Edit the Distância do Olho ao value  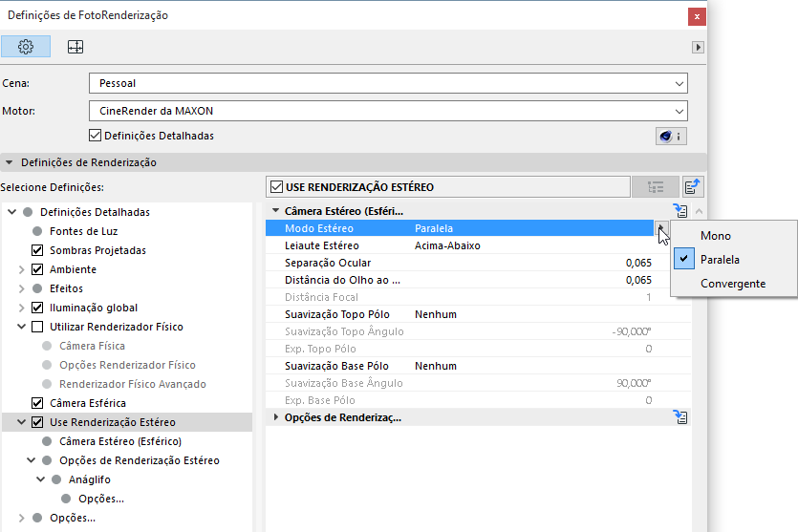638,280
